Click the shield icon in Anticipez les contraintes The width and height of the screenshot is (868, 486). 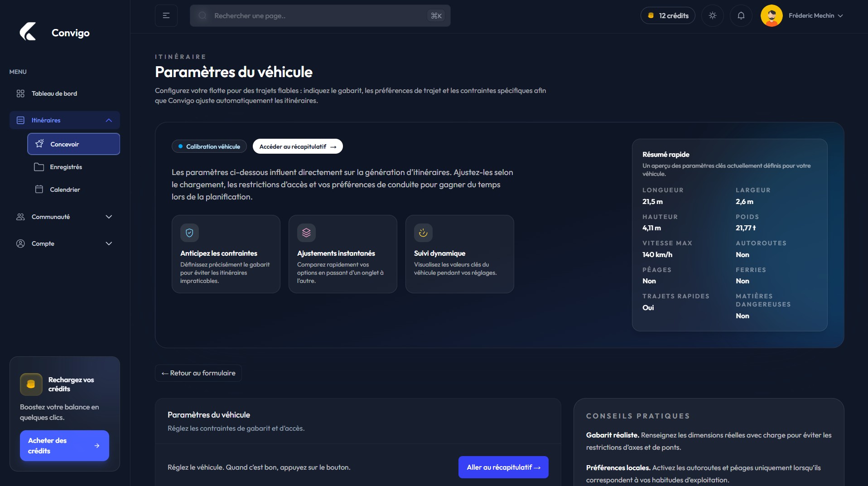click(189, 233)
